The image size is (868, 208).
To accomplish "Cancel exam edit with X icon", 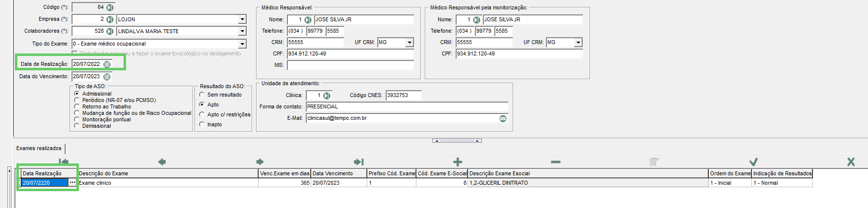I will point(851,162).
